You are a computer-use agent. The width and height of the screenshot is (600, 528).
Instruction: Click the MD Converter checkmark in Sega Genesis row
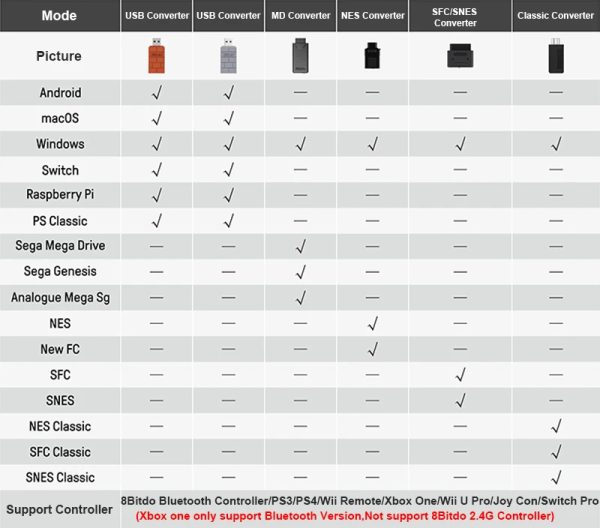tap(300, 272)
